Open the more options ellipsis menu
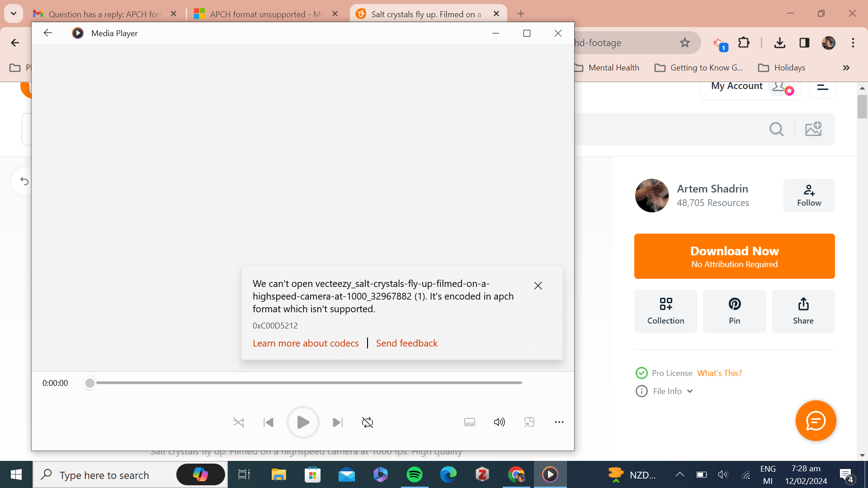The image size is (868, 488). (x=559, y=422)
